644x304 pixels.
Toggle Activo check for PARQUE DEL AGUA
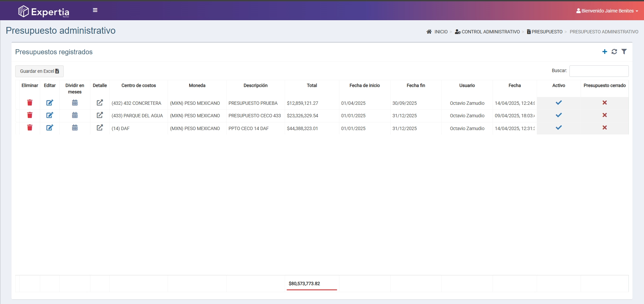559,115
